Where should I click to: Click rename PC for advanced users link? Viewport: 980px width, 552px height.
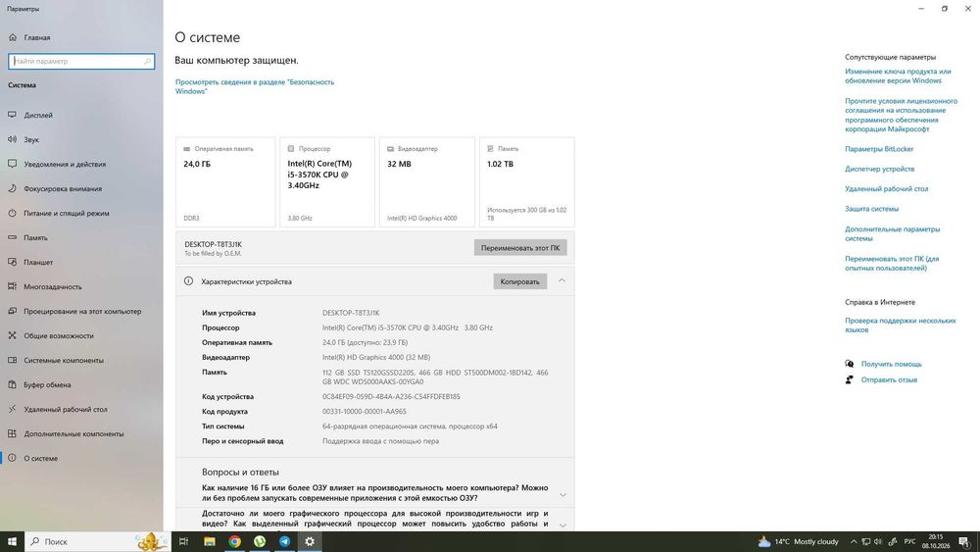click(892, 263)
